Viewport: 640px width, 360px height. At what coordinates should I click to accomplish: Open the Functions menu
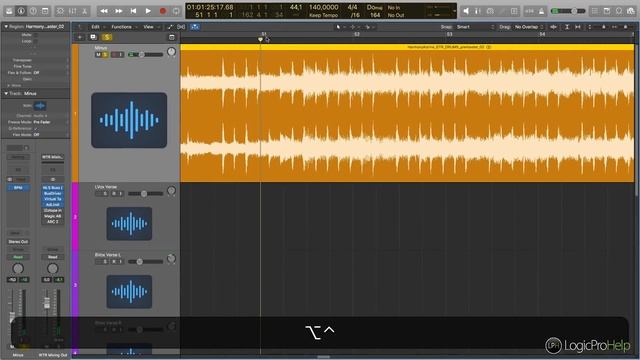point(122,27)
